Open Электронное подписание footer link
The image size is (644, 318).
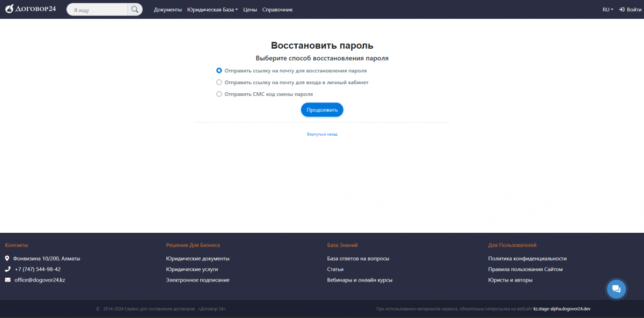197,280
